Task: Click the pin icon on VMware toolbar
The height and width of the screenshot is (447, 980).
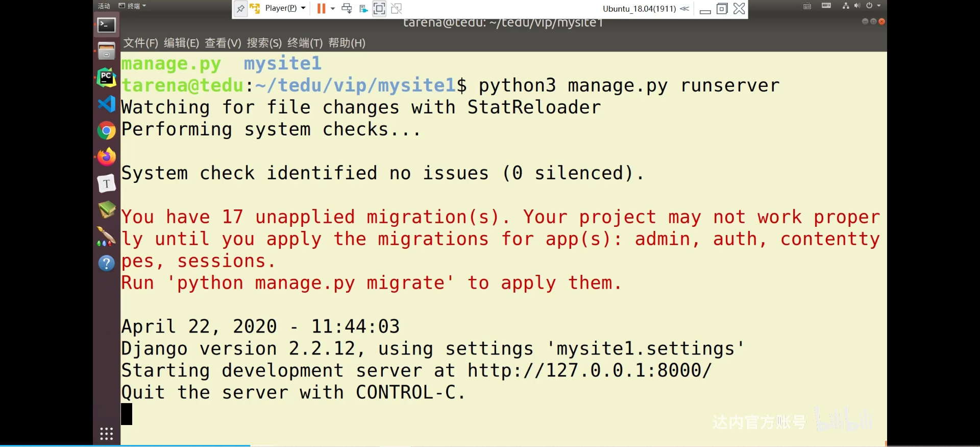Action: click(240, 9)
